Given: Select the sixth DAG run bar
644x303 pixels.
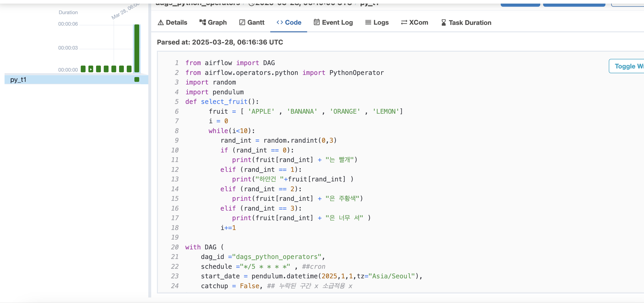Looking at the screenshot, I should click(121, 69).
